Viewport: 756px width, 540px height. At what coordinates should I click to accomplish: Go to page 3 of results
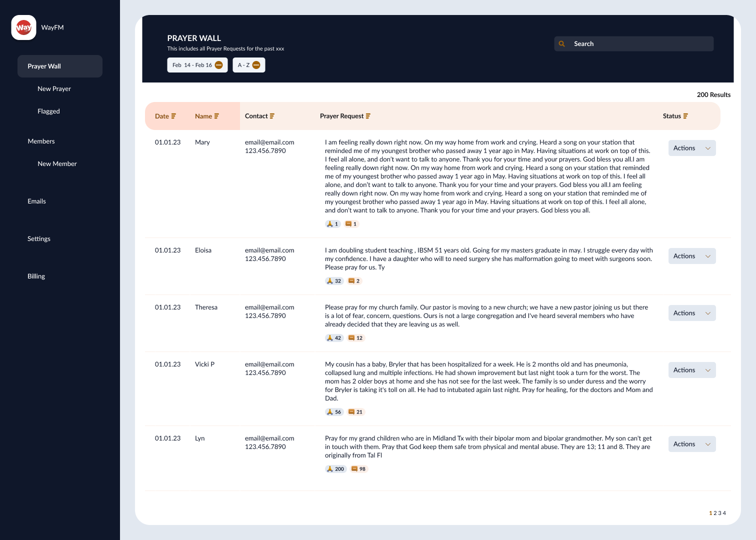718,512
